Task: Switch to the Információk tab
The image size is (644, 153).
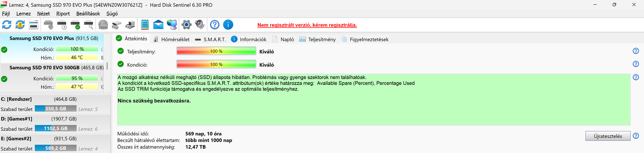Action: [x=249, y=39]
